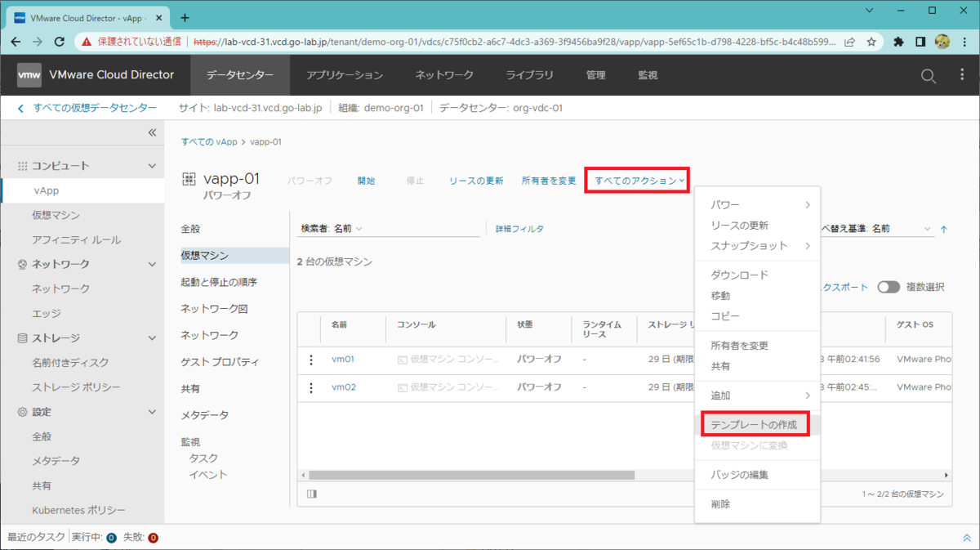Open the row actions menu for vm02

coord(311,387)
